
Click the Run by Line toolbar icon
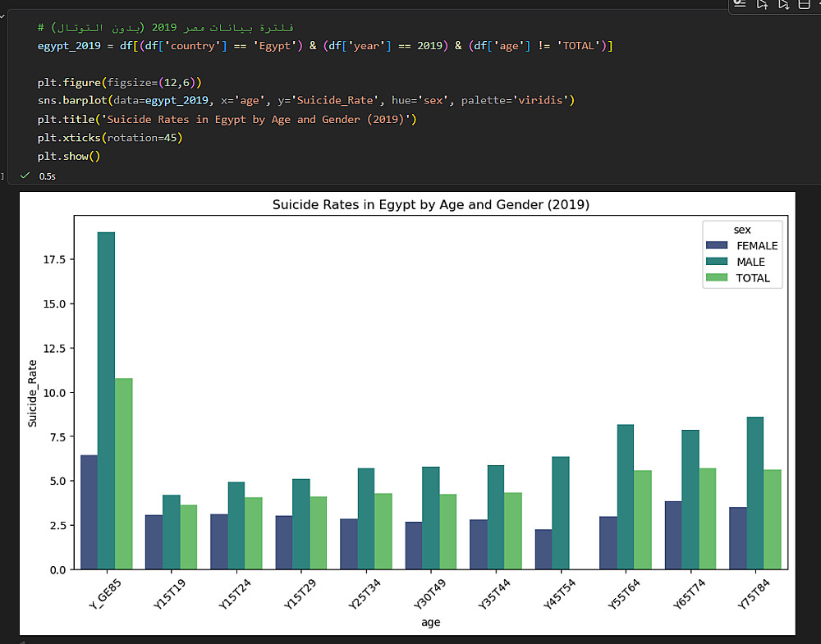tap(741, 4)
